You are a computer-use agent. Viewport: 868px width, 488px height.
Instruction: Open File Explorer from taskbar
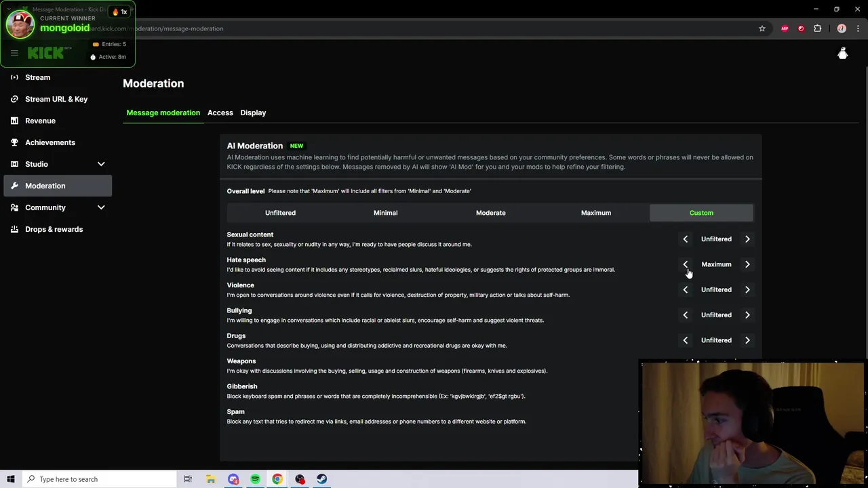pyautogui.click(x=211, y=479)
